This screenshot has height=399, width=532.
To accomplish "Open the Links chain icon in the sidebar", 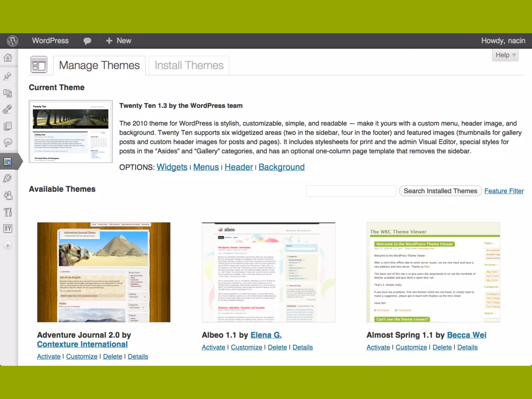I will [8, 109].
